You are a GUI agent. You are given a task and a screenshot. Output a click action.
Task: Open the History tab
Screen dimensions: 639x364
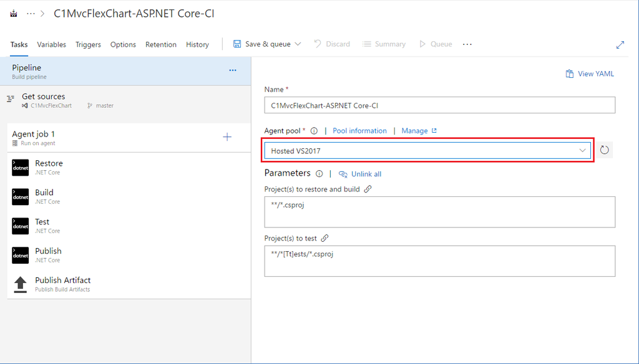pyautogui.click(x=197, y=44)
